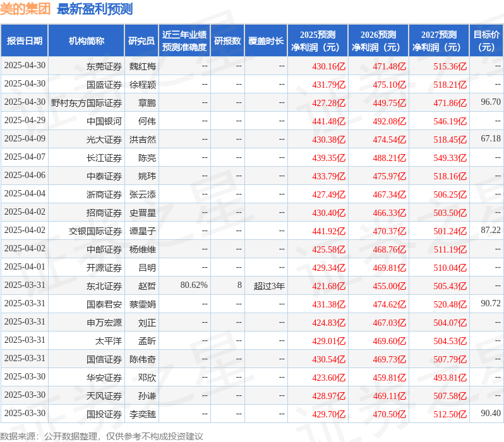Click the 90.40 target price
504x442 pixels.
(x=491, y=414)
